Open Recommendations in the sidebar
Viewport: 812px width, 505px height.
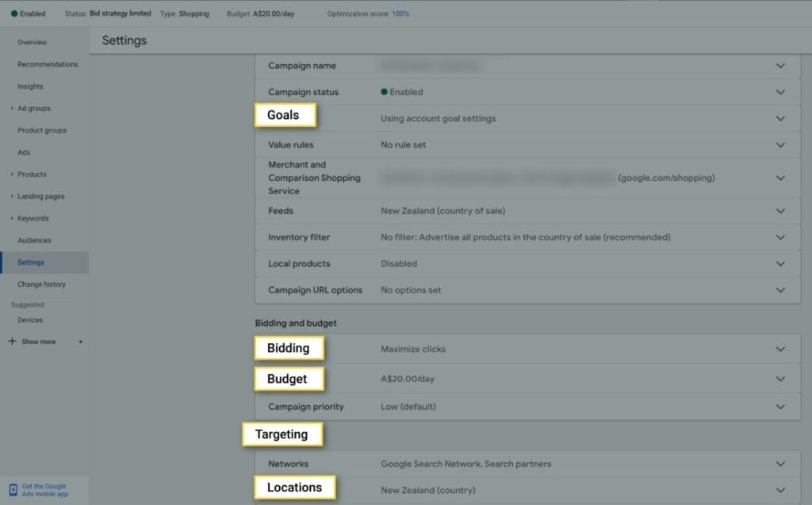[48, 64]
